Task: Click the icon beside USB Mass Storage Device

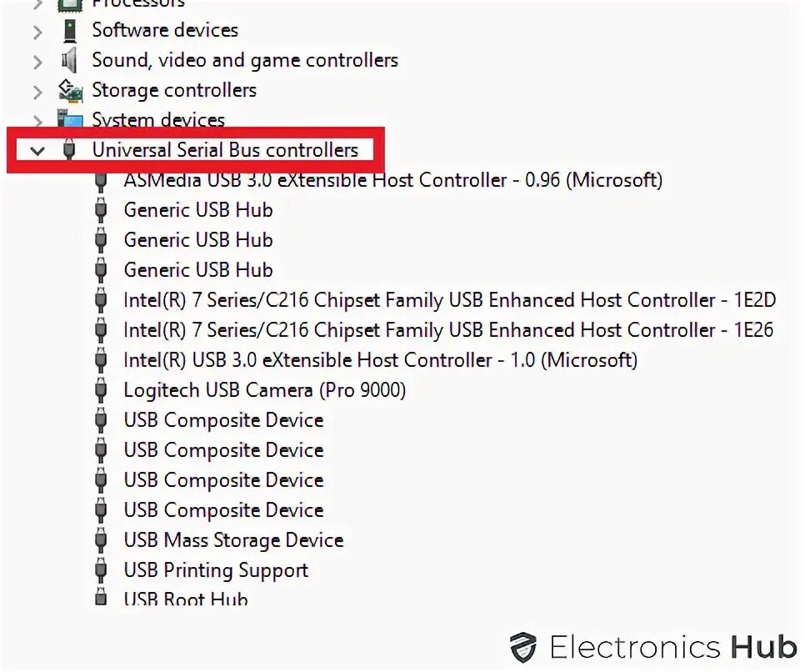Action: [x=101, y=540]
